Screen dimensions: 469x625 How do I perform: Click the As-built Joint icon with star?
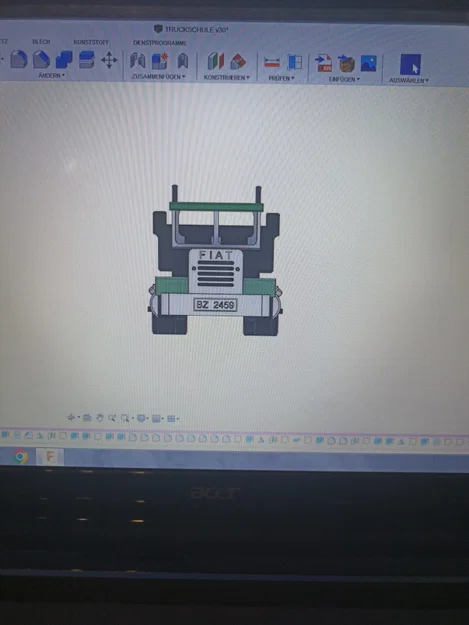160,61
